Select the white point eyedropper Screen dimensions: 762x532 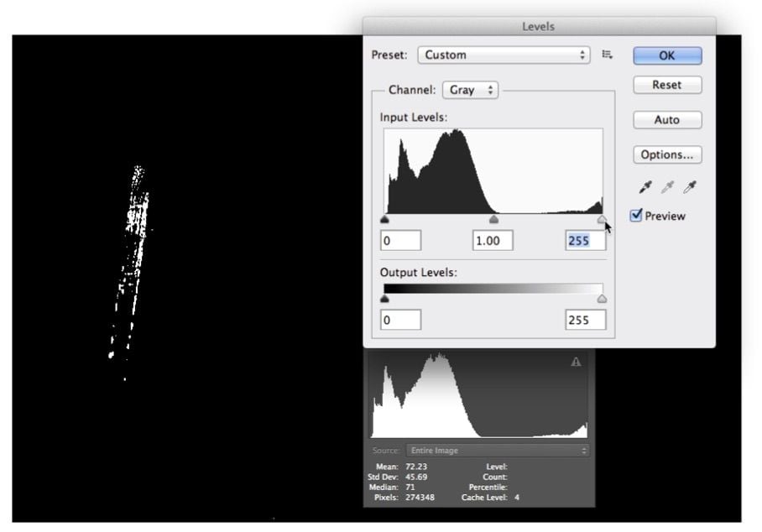click(690, 187)
